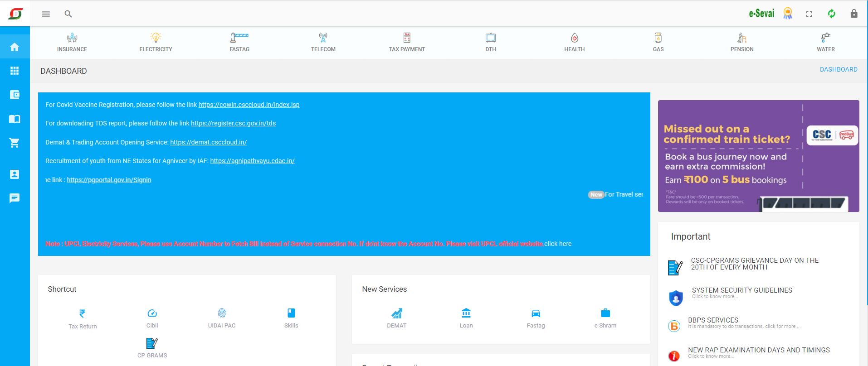The image size is (868, 366).
Task: Click the Dashboard breadcrumb link
Action: click(839, 69)
